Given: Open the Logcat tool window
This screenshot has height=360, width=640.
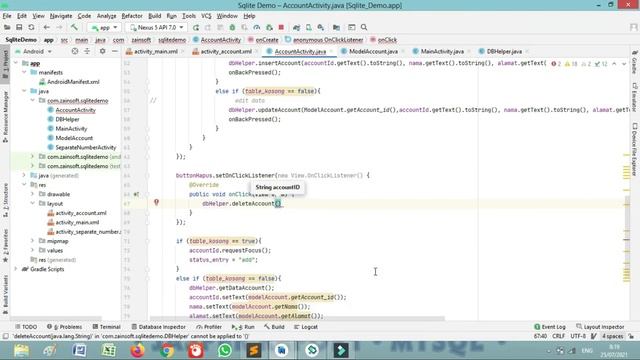Looking at the screenshot, I should tap(306, 327).
